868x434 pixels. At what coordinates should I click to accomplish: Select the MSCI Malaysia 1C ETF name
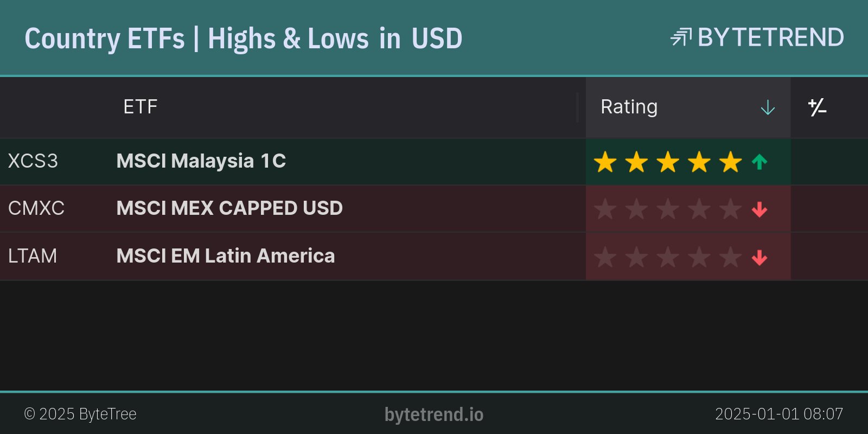[x=201, y=161]
